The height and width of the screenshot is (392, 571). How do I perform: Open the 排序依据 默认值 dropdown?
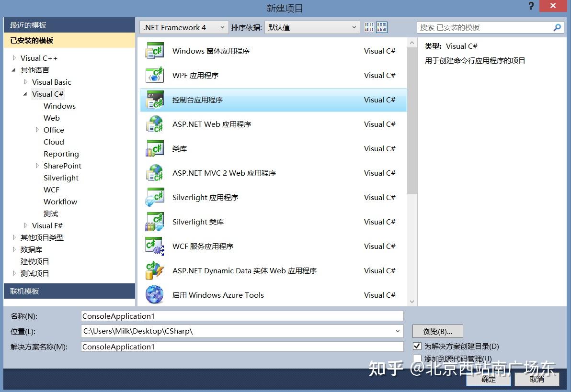coord(312,27)
